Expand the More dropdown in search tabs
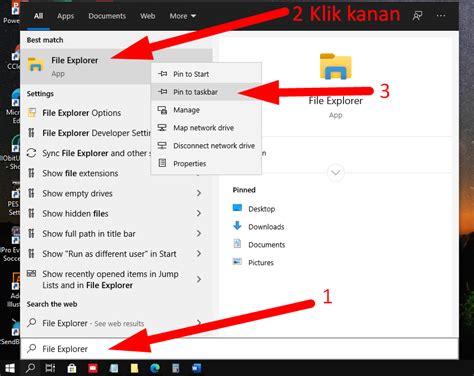 point(183,16)
